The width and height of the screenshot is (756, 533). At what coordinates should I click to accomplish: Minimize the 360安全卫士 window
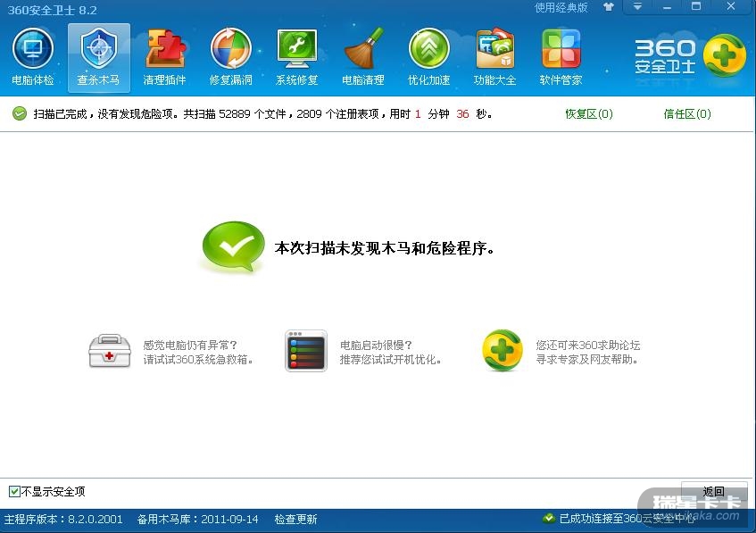(x=667, y=7)
